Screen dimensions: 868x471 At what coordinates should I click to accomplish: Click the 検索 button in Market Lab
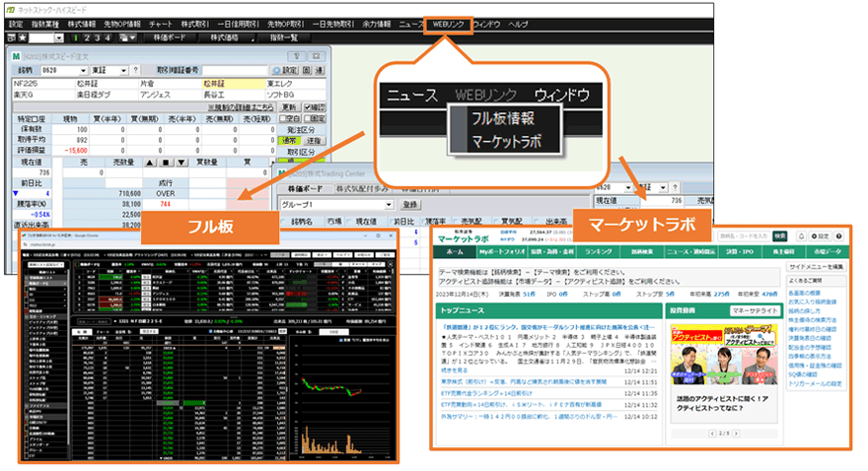coord(780,236)
